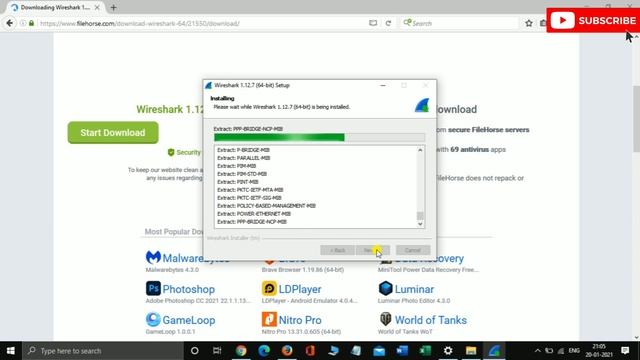
Task: Open Office icon on taskbar
Action: pos(310,351)
